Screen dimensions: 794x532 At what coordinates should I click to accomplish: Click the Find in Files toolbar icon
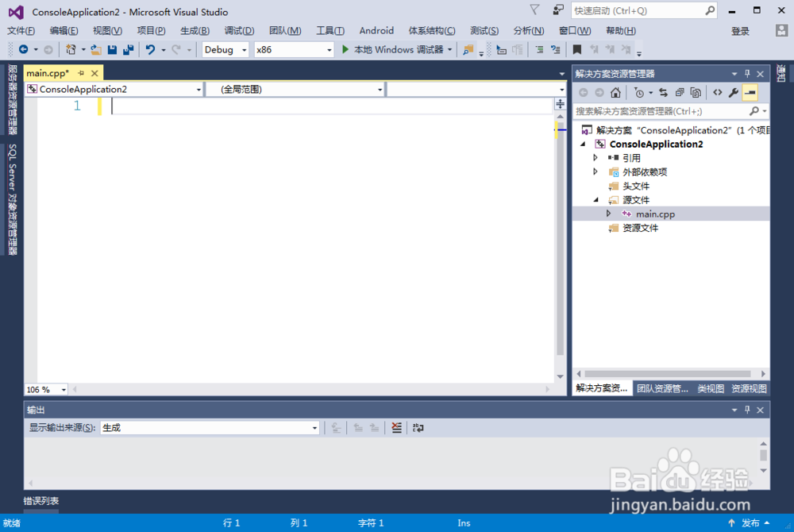click(x=468, y=49)
